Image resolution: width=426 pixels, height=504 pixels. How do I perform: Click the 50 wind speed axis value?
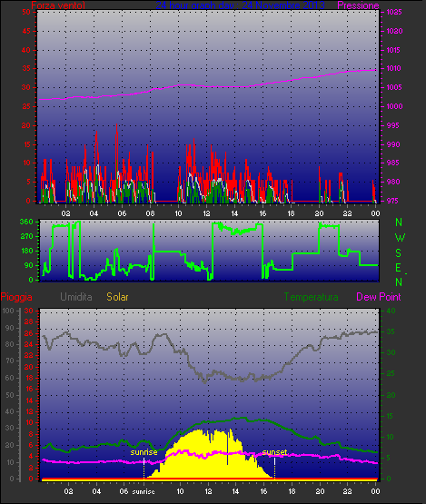(x=26, y=12)
